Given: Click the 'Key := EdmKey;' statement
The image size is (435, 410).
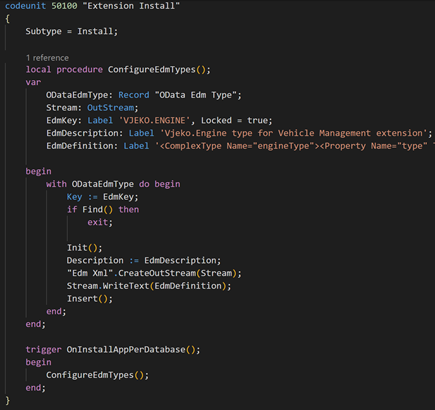Looking at the screenshot, I should [102, 197].
